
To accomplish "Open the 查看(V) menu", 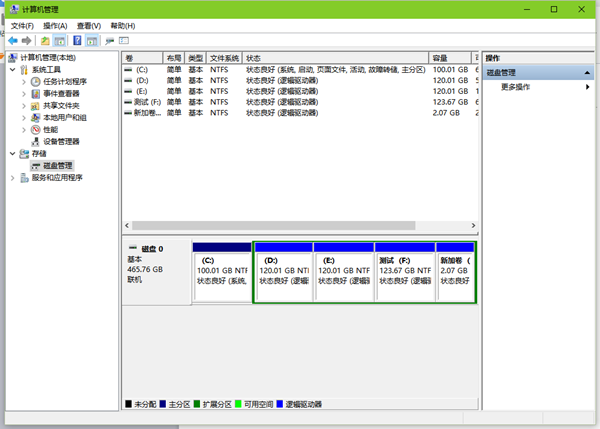I will 89,25.
